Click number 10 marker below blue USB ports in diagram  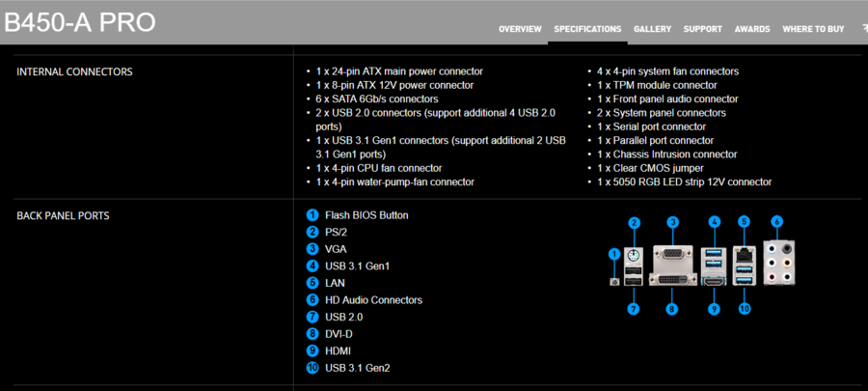coord(745,309)
